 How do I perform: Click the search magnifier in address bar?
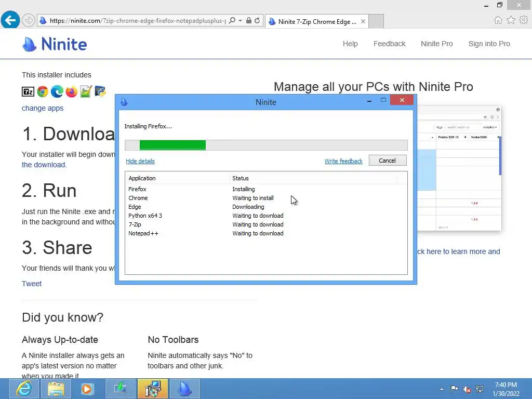coord(232,21)
